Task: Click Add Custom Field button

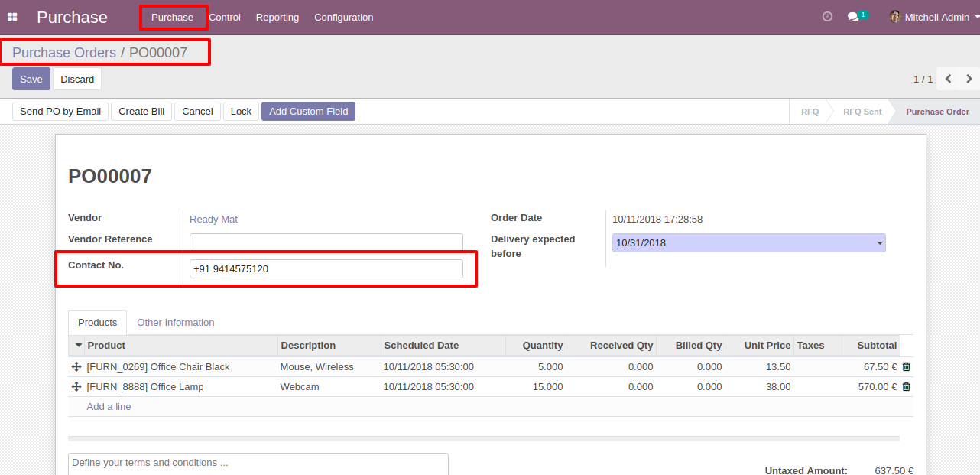Action: click(x=308, y=112)
